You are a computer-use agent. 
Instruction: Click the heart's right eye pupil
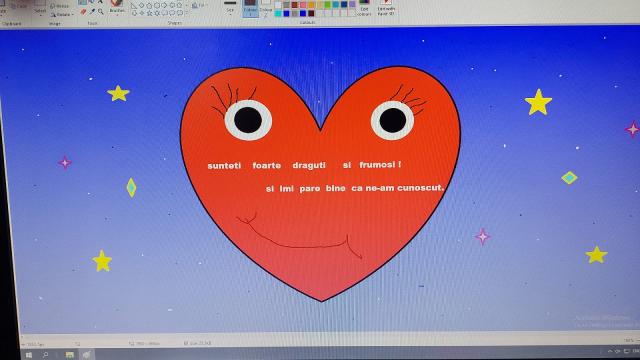pos(393,120)
